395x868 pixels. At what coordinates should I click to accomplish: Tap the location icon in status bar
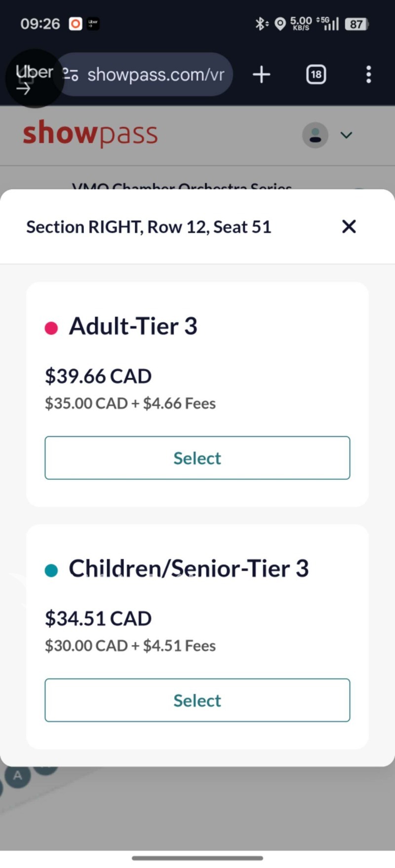click(280, 24)
